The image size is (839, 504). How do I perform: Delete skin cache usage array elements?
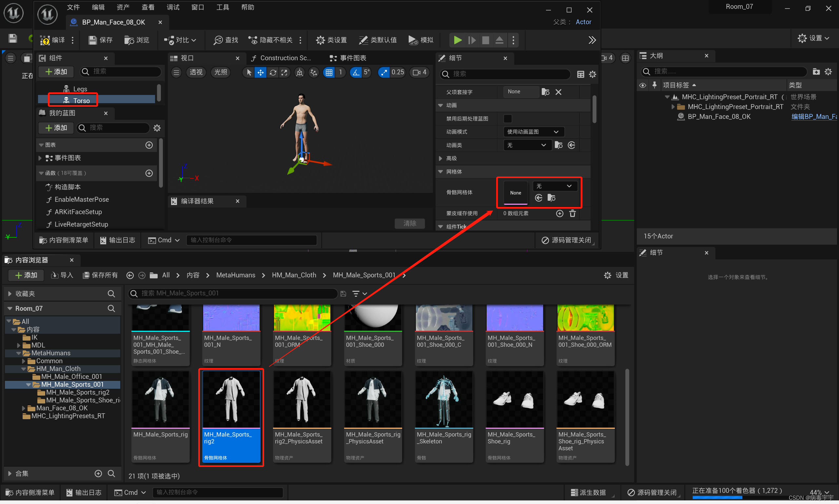click(x=573, y=213)
